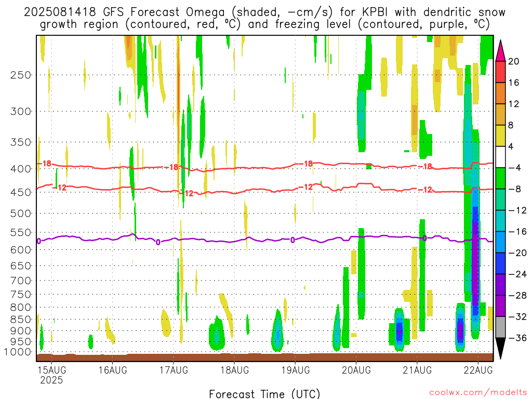Image resolution: width=532 pixels, height=399 pixels.
Task: Select the 1000 pressure level label
Action: [18, 352]
